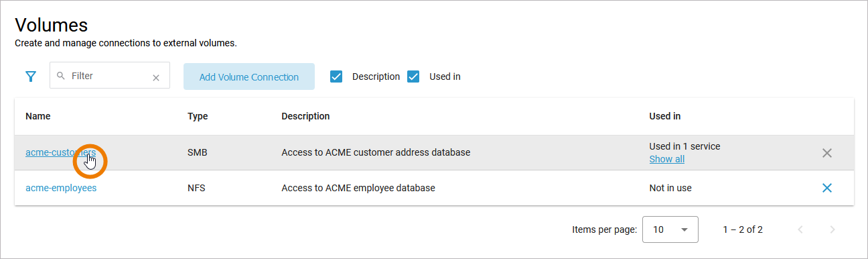The image size is (868, 259).
Task: Delete the acme-employees volume with blue X
Action: point(827,188)
